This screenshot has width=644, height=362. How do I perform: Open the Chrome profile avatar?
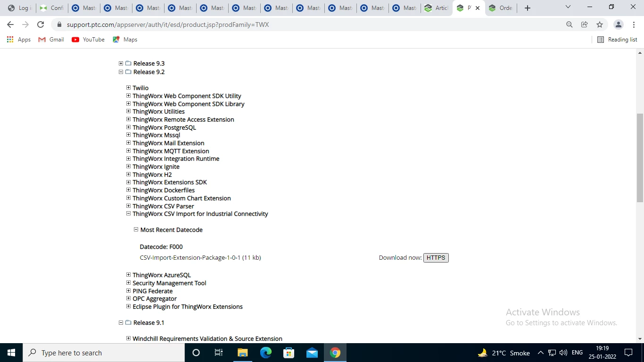pyautogui.click(x=619, y=25)
